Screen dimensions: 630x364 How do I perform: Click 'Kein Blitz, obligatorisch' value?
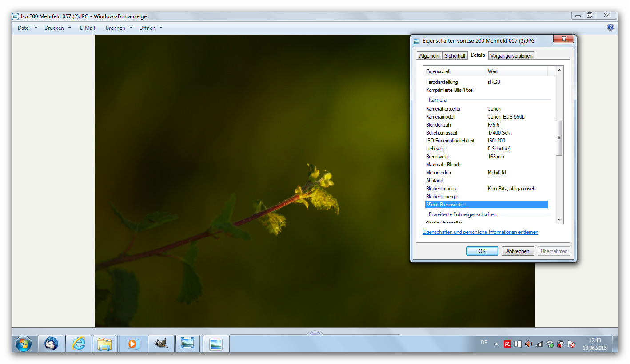pos(511,189)
